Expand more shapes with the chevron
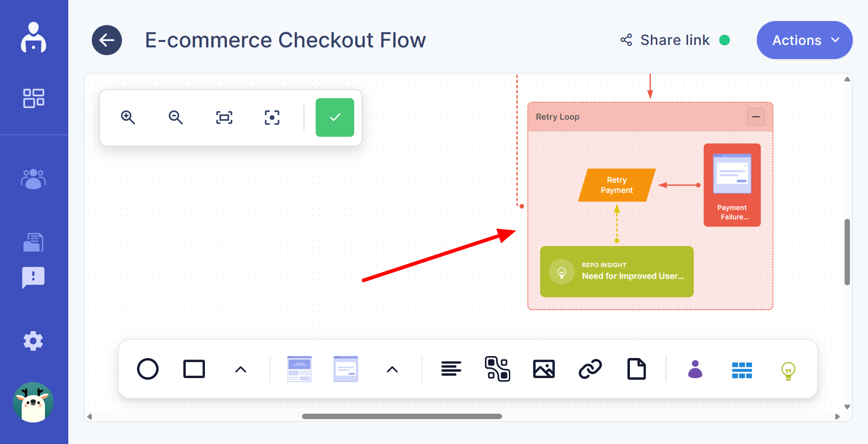Image resolution: width=868 pixels, height=444 pixels. (241, 370)
